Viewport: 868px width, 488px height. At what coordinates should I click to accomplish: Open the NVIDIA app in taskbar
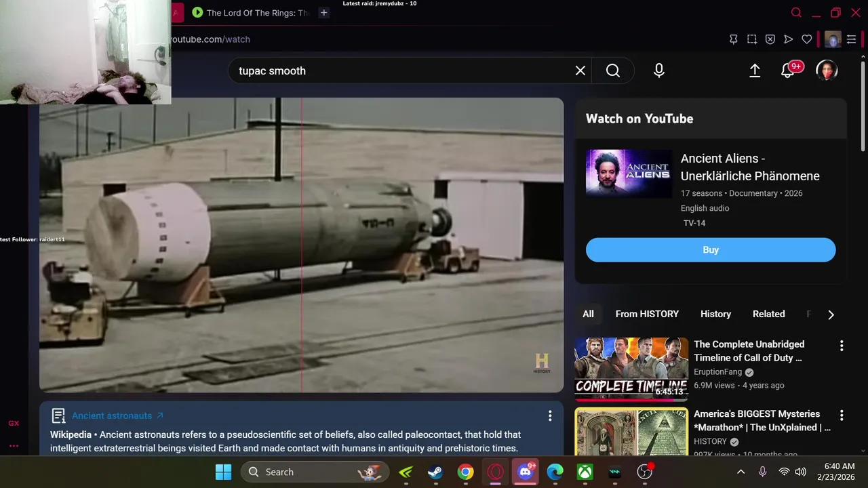pos(406,472)
